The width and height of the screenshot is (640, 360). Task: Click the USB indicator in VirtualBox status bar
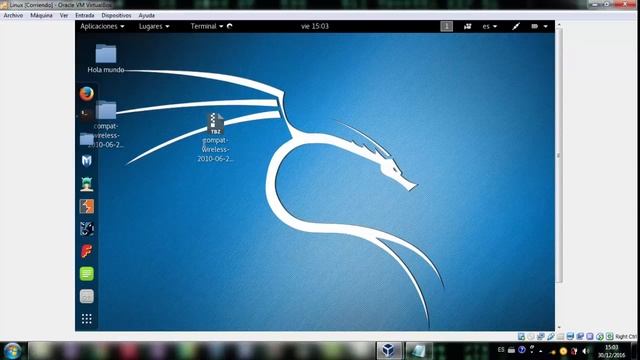[551, 336]
